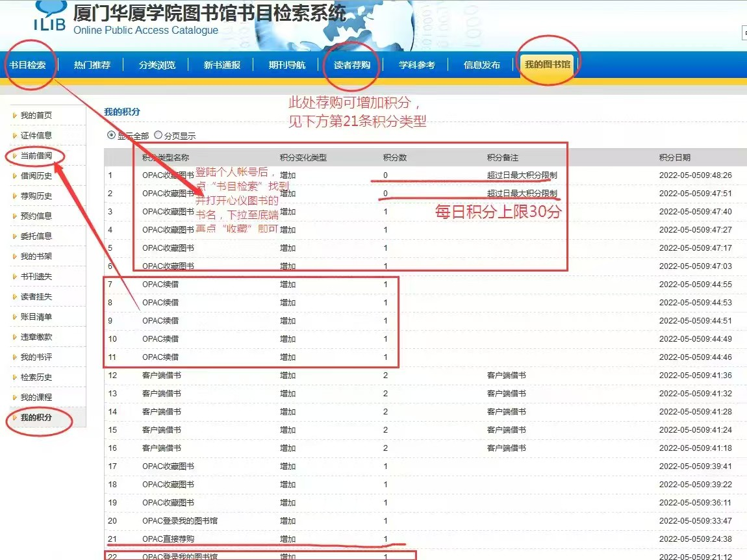Screen dimensions: 747x560
Task: Click the arrow icon beside 书刊遗失
Action: click(15, 276)
